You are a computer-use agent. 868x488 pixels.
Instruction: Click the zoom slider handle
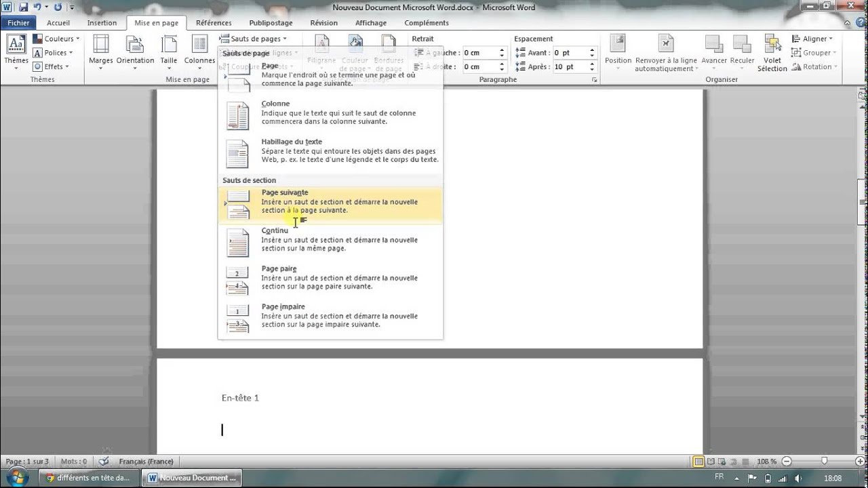click(825, 462)
